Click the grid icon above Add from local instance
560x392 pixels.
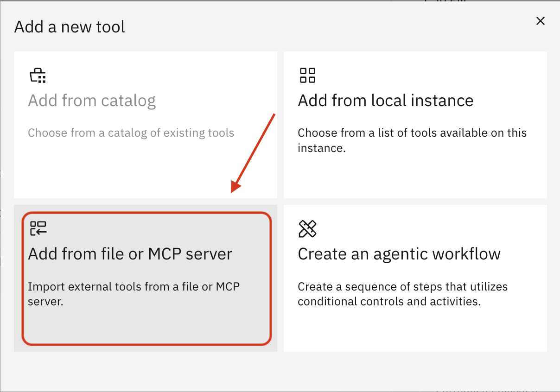coord(307,75)
